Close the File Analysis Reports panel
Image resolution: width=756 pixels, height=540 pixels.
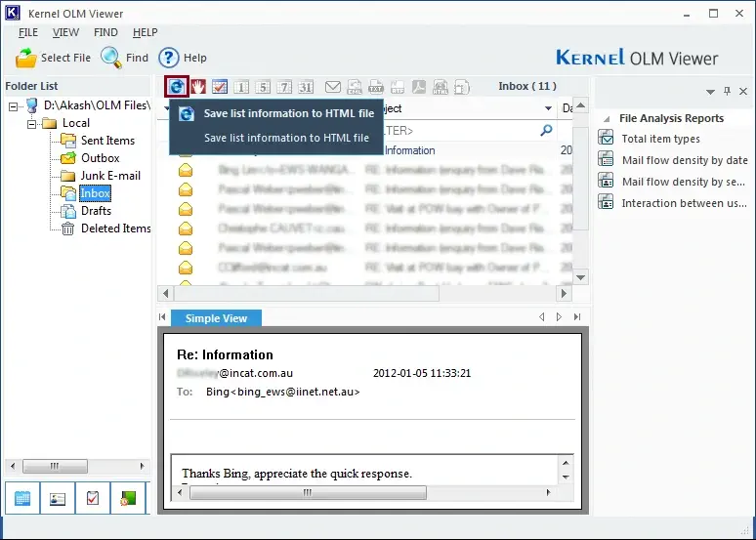pos(743,91)
